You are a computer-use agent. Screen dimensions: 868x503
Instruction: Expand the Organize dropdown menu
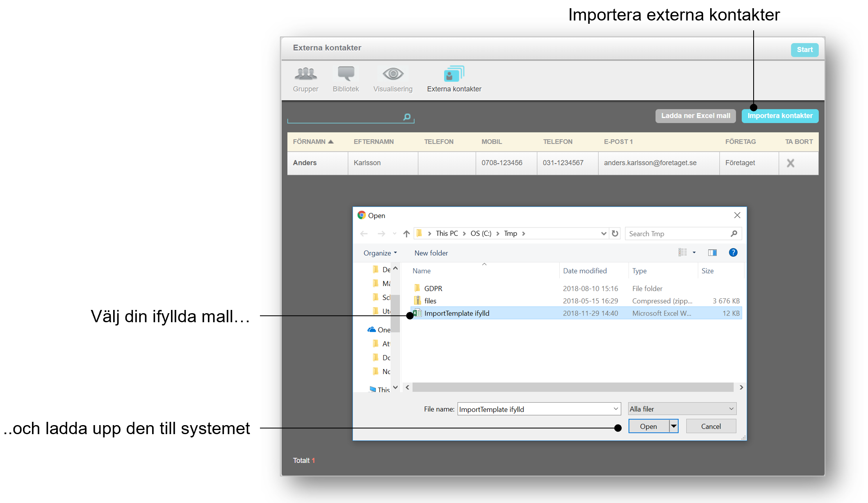[380, 253]
